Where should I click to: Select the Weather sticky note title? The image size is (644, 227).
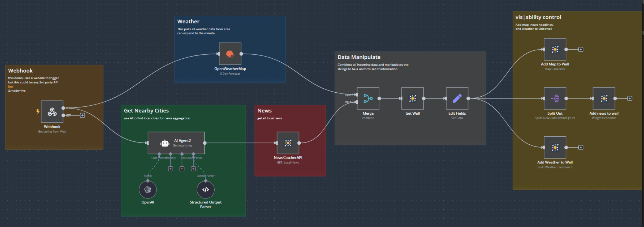click(188, 22)
